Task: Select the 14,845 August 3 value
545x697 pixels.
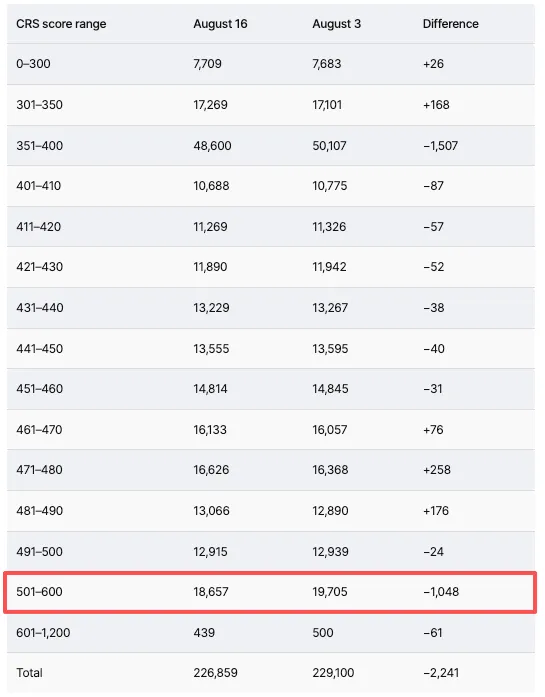Action: click(x=330, y=389)
